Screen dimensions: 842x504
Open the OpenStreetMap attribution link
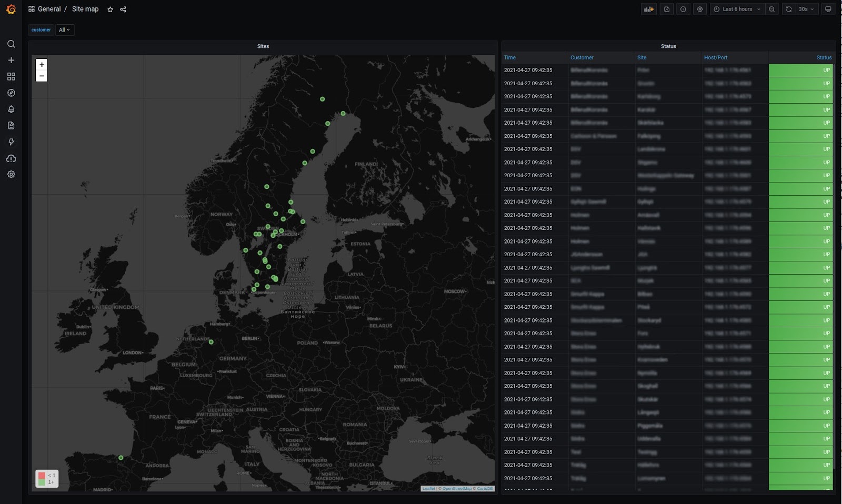(456, 489)
